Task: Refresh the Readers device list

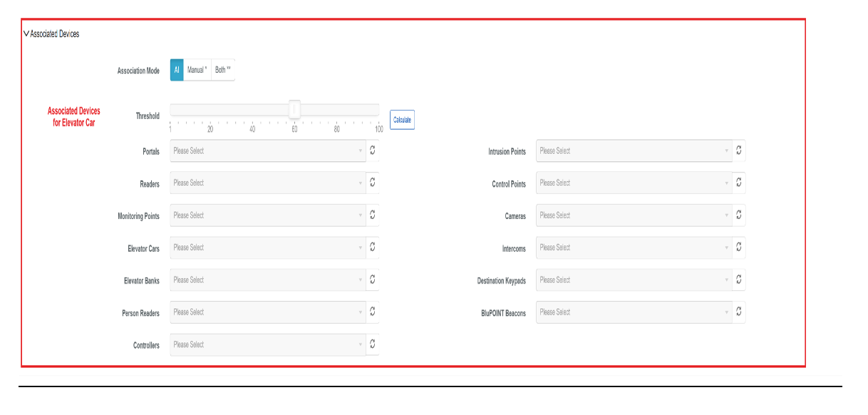Action: (373, 183)
